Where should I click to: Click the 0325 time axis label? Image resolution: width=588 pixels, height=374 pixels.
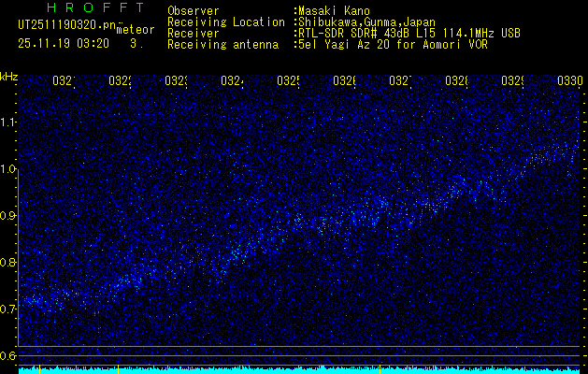coord(288,80)
